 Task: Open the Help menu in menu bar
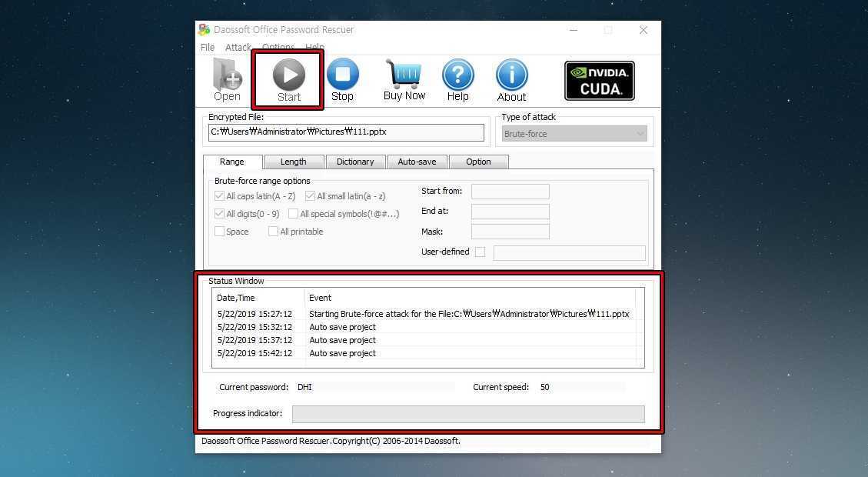click(314, 47)
